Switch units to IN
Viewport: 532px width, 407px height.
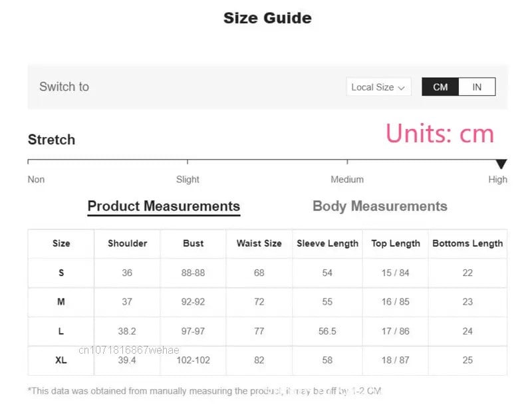(x=477, y=87)
